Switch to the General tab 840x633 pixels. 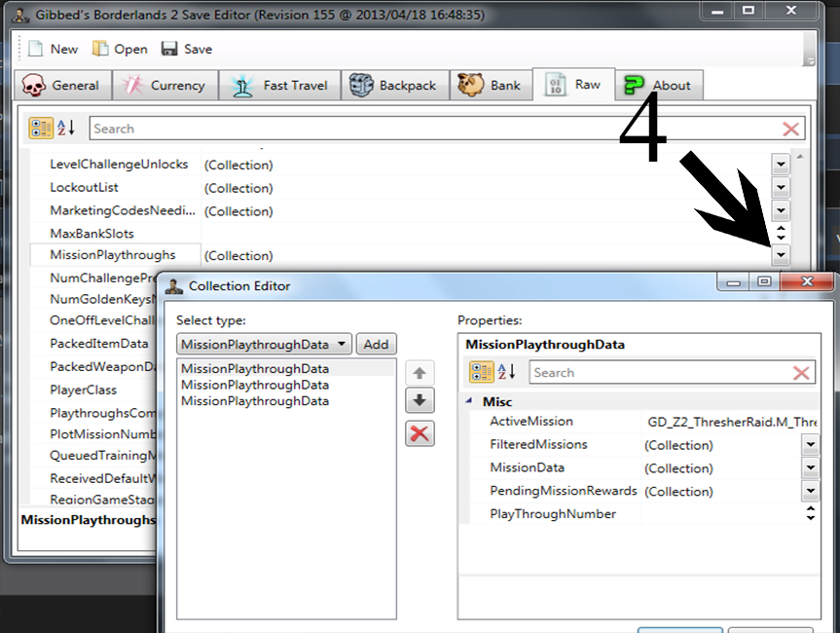pos(62,86)
